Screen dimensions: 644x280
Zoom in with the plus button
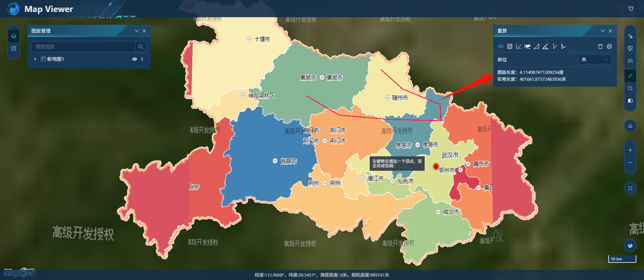[x=630, y=150]
